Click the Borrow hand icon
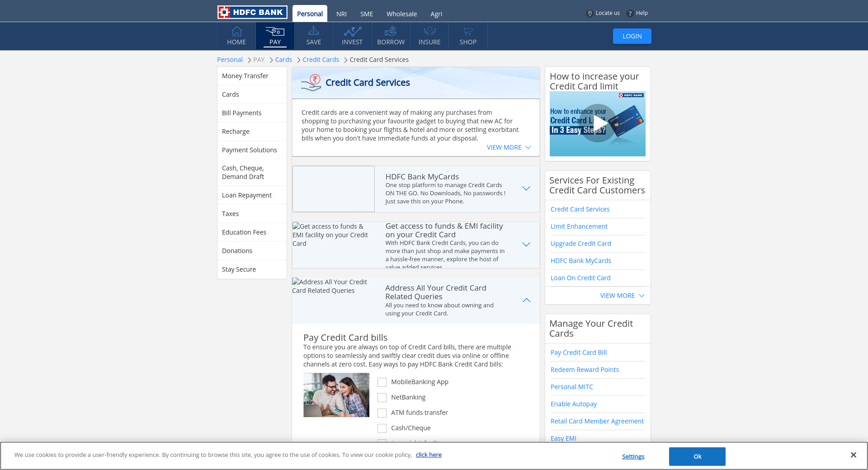The width and height of the screenshot is (868, 470). tap(391, 32)
